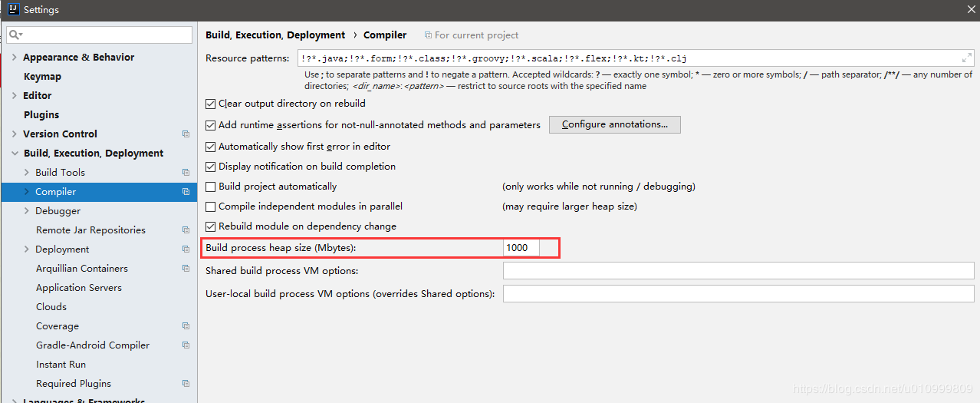This screenshot has width=980, height=403.
Task: Select Build Tools tree label
Action: tap(60, 173)
